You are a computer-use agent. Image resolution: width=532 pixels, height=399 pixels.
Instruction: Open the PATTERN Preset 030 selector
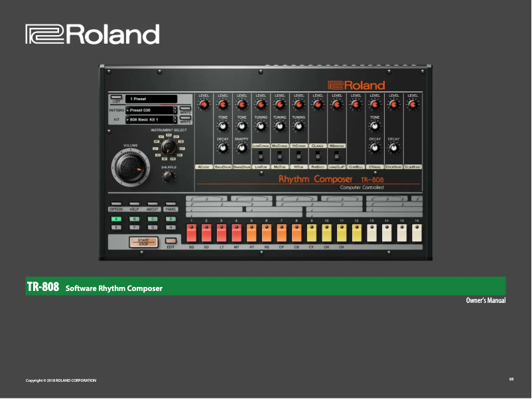click(x=151, y=111)
